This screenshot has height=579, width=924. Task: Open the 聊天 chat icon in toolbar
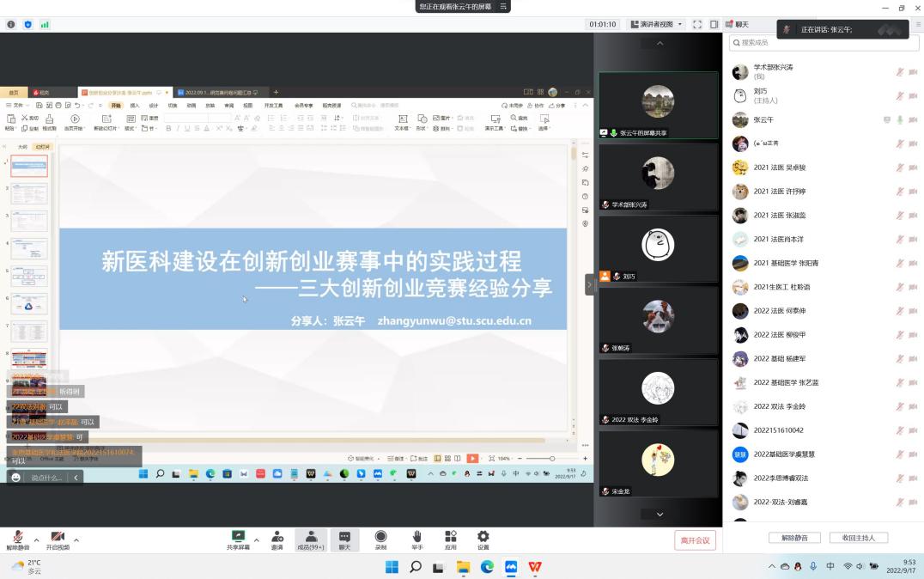[x=344, y=537]
